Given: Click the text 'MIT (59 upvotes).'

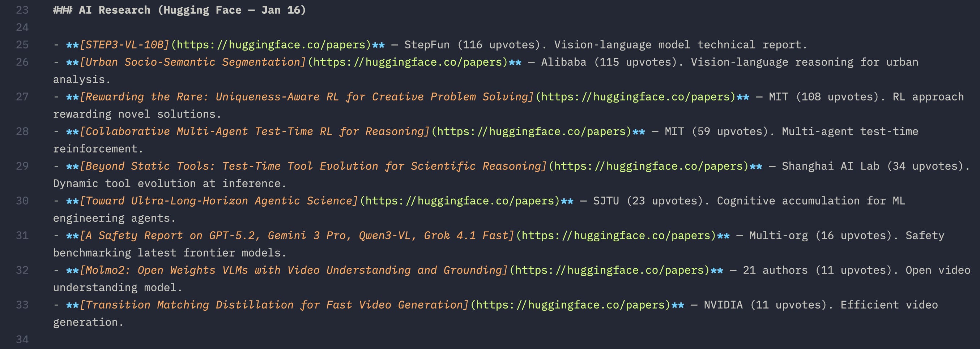Looking at the screenshot, I should coord(719,132).
